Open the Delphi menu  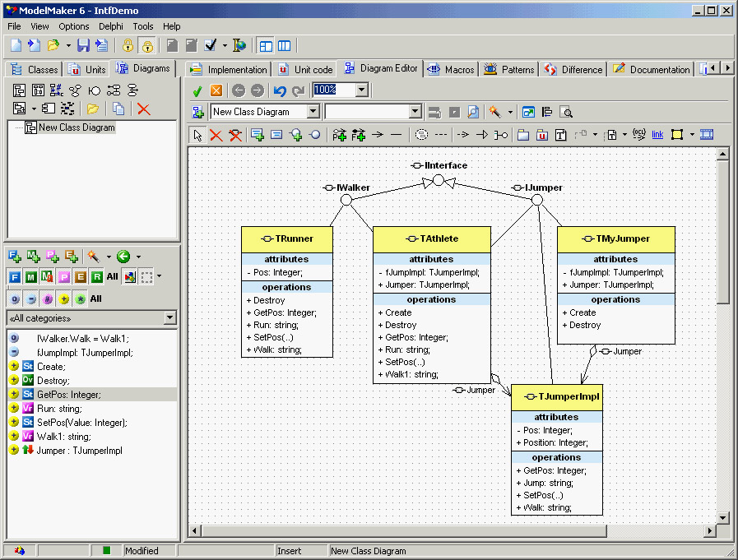point(110,26)
